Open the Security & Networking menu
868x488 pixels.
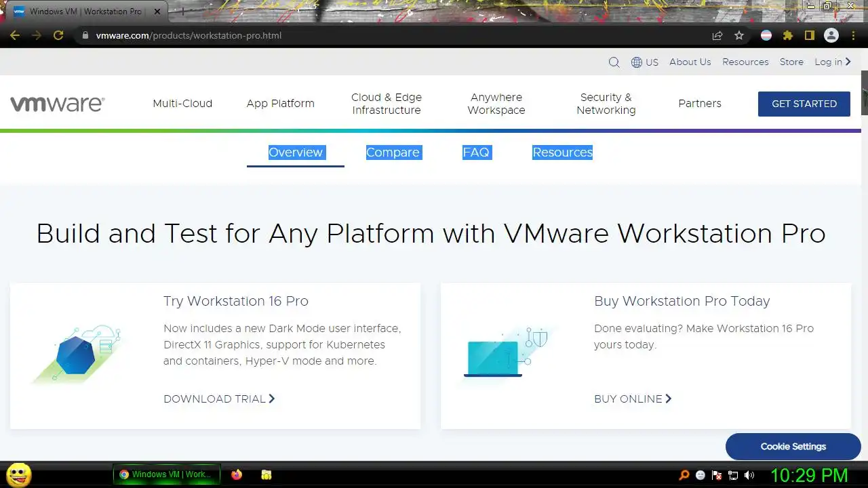click(x=606, y=104)
